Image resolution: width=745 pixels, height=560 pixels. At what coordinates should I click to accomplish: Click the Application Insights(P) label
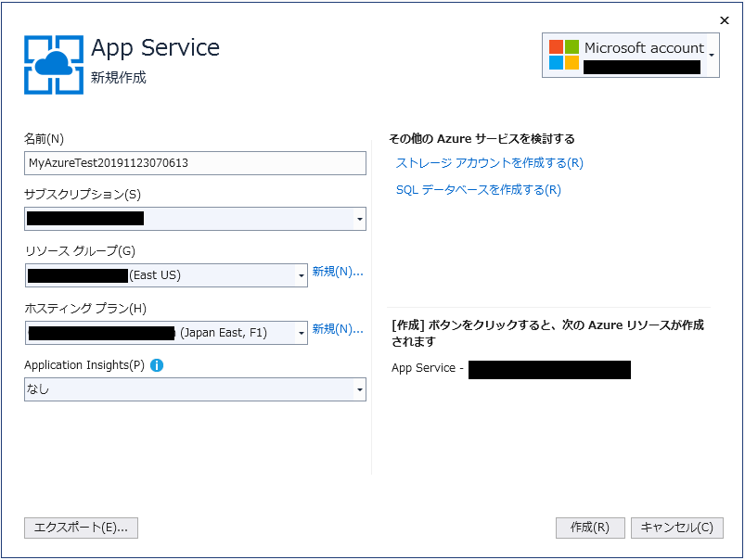point(84,365)
